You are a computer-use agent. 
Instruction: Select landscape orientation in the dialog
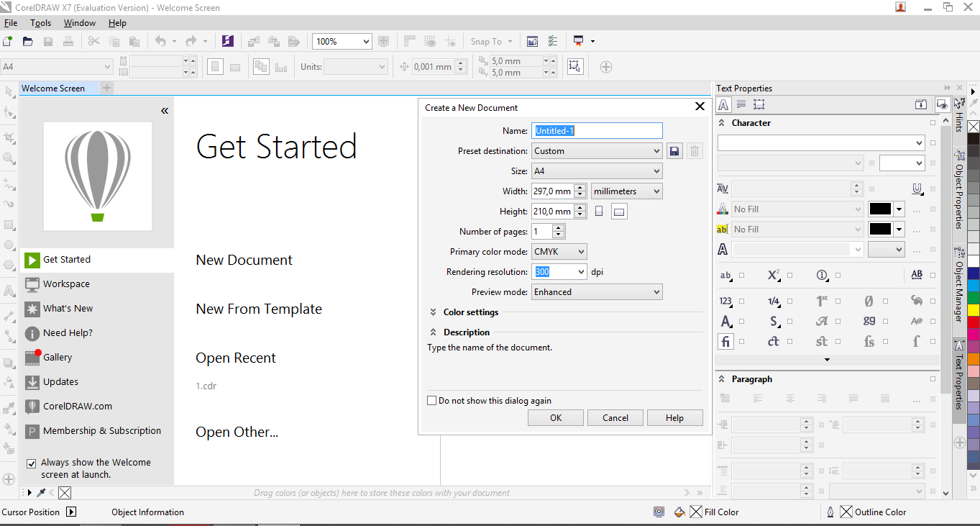[620, 212]
